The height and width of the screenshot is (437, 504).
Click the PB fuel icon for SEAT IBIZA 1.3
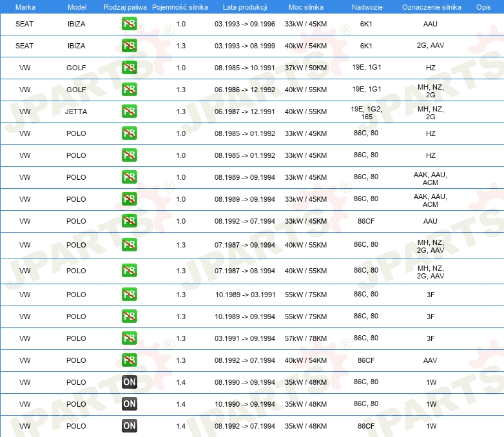coord(129,46)
